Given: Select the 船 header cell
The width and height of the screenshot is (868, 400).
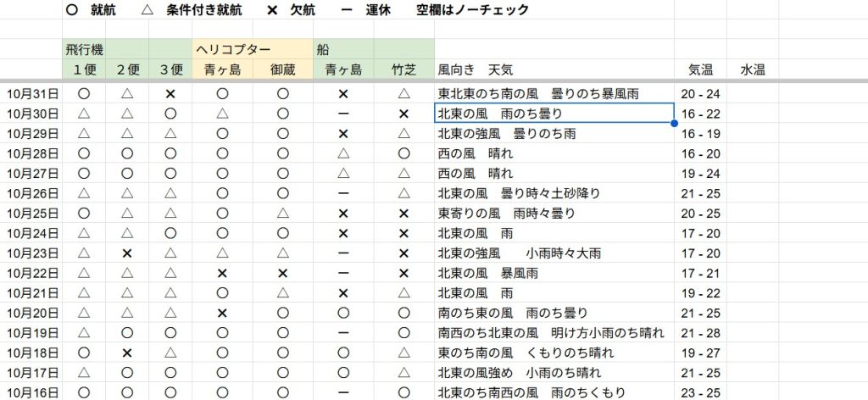Looking at the screenshot, I should coord(323,49).
